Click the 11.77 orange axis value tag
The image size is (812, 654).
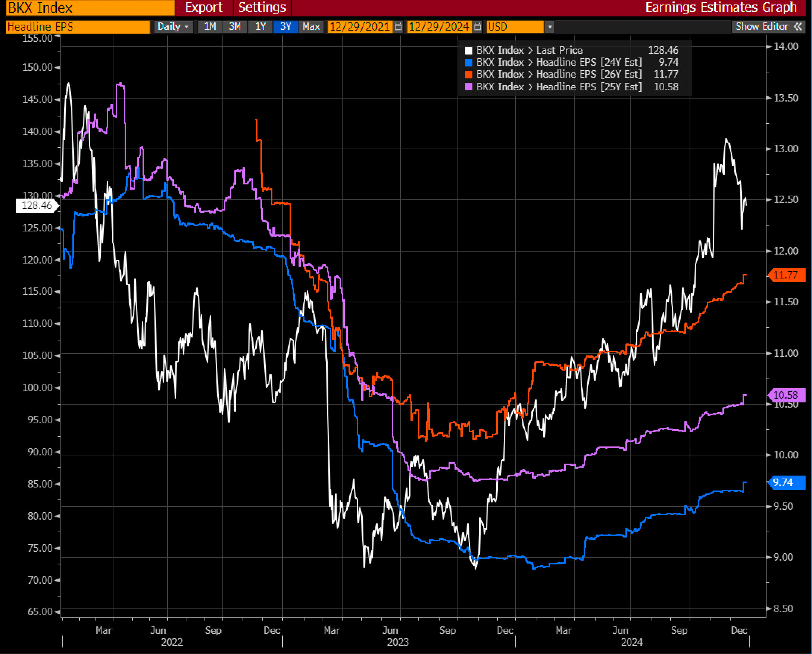pyautogui.click(x=786, y=275)
